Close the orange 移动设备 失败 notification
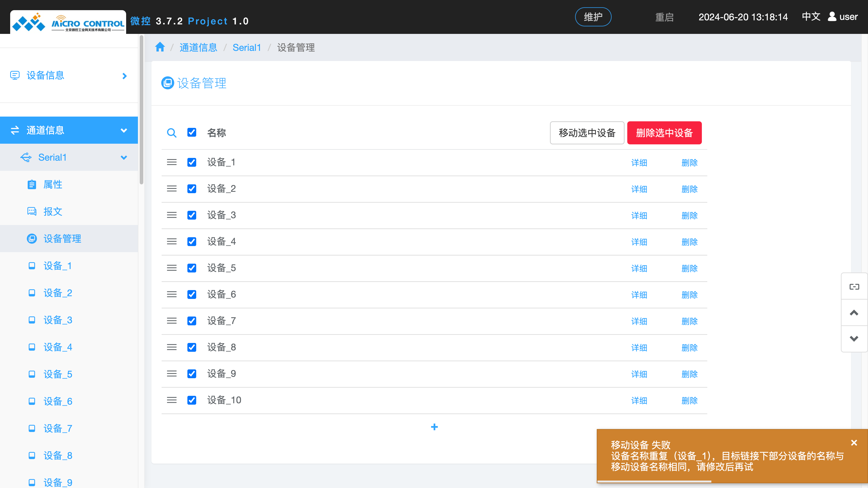The image size is (868, 488). pyautogui.click(x=854, y=443)
